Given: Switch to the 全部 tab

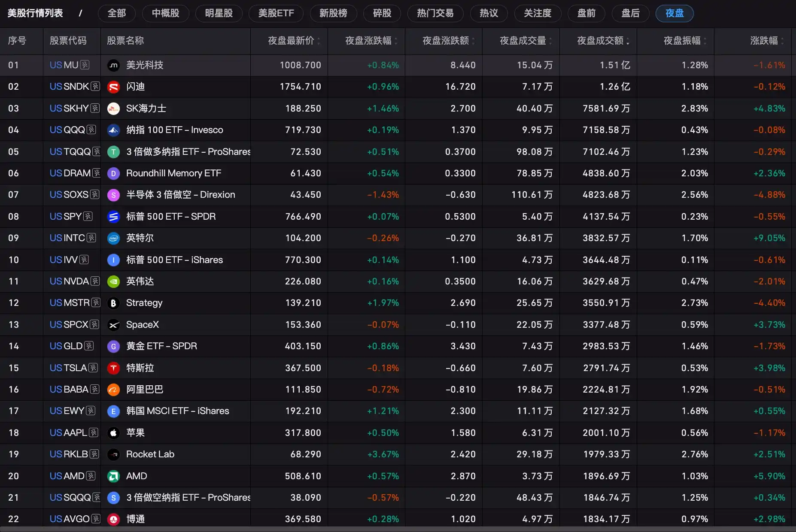Looking at the screenshot, I should click(x=117, y=13).
